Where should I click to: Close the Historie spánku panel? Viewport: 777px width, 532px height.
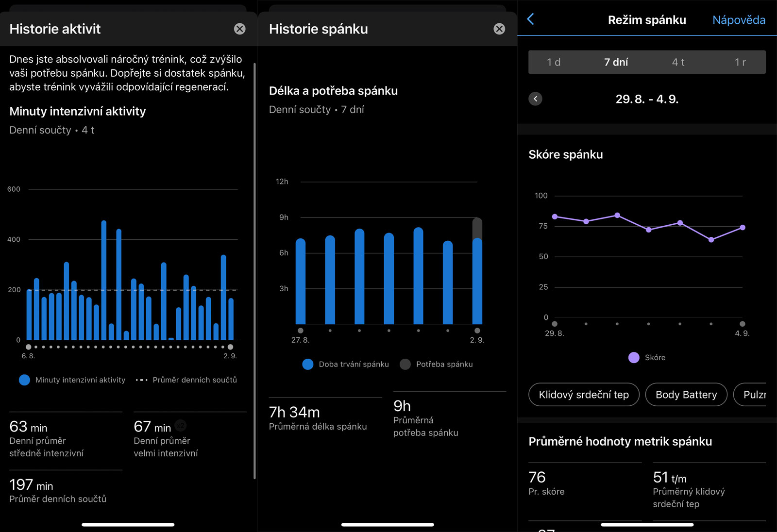coord(499,29)
